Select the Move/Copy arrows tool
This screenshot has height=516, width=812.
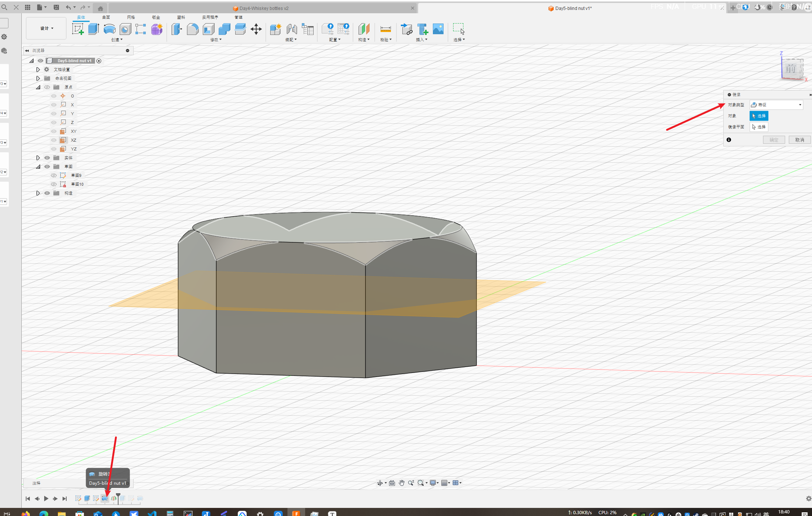click(x=256, y=29)
